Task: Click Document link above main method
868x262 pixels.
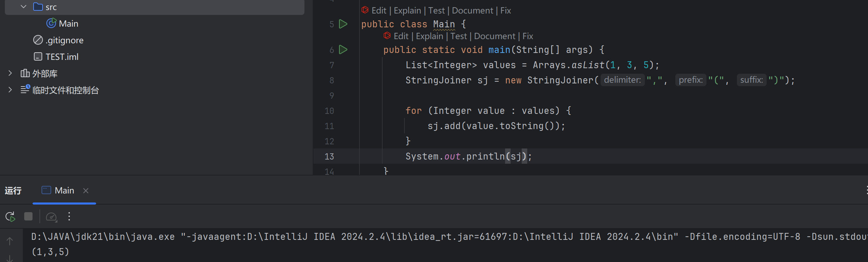Action: coord(494,36)
